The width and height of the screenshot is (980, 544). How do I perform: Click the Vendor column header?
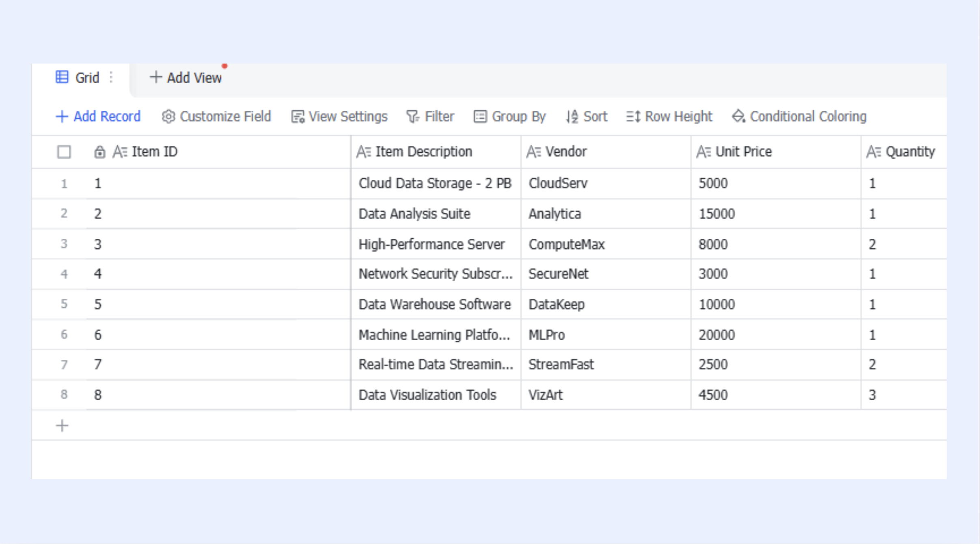coord(606,152)
